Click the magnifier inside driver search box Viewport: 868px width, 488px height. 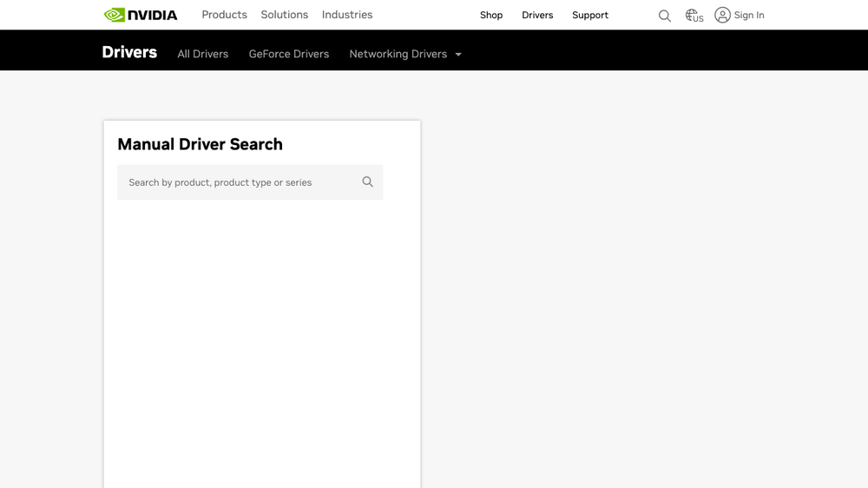click(x=367, y=181)
